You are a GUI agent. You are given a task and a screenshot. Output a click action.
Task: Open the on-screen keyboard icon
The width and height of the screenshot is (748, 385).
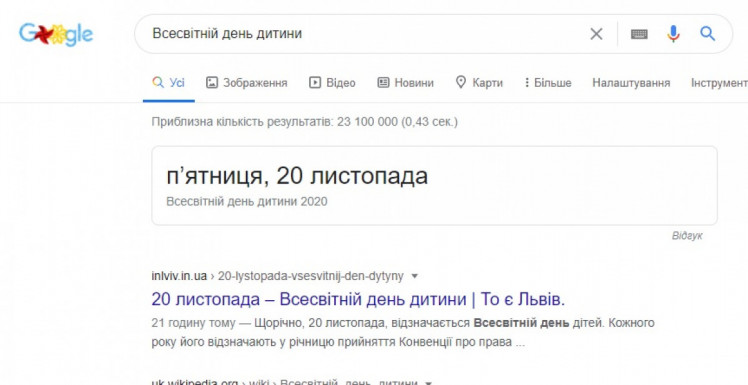[639, 34]
